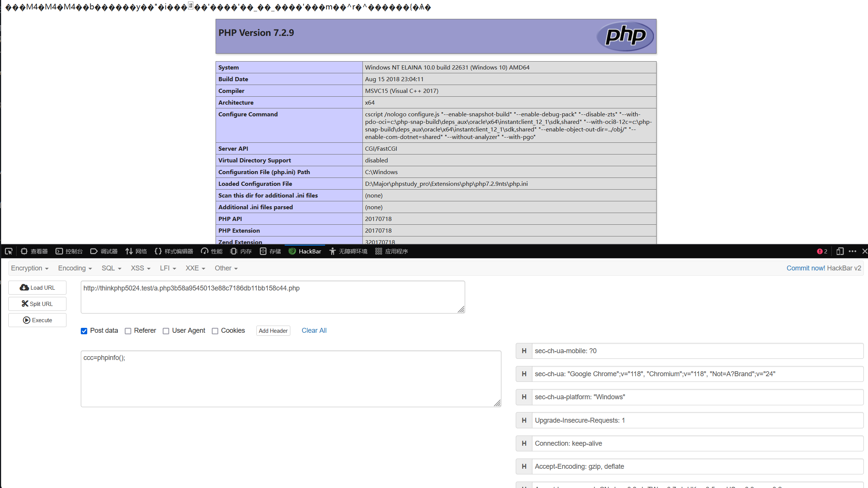Open the Other dropdown menu
868x488 pixels.
click(226, 268)
